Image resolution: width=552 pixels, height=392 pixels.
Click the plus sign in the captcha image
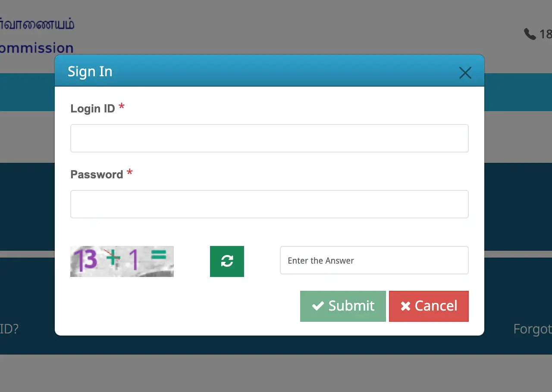113,258
